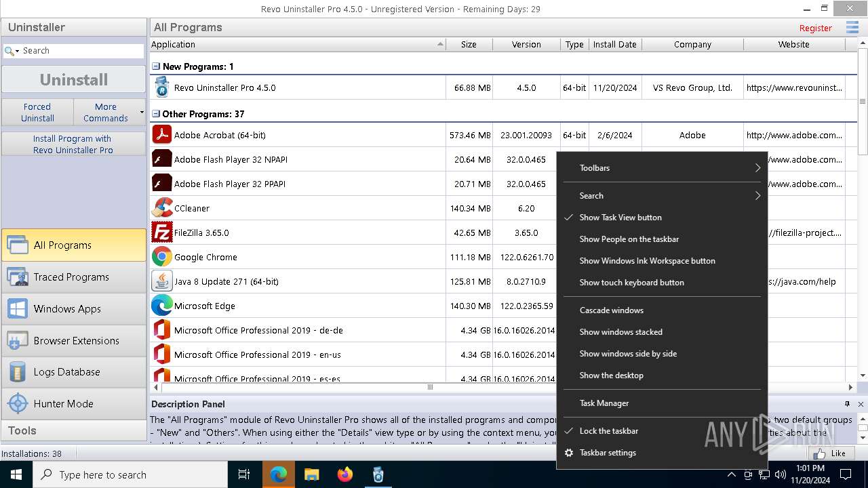Click the volume icon in system tray
Screen dimensions: 868x488
pos(780,474)
